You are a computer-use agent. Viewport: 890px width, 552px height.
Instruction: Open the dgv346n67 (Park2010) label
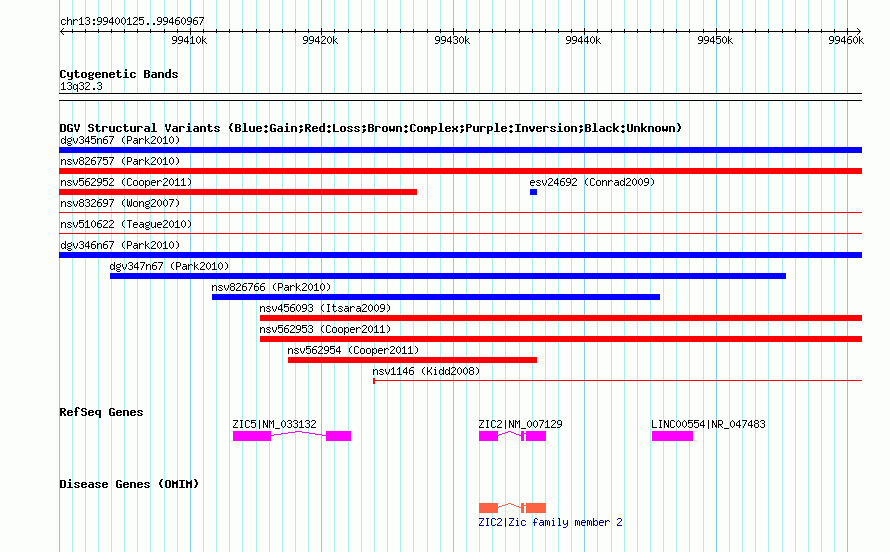point(120,245)
